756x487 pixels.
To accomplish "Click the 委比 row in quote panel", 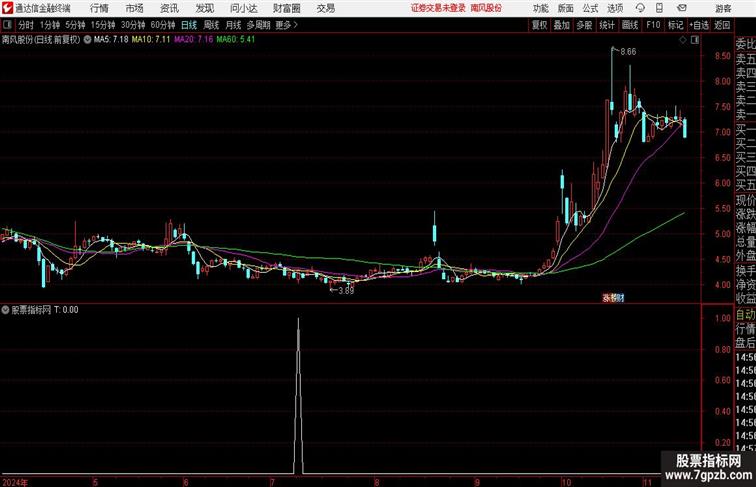I will click(745, 44).
